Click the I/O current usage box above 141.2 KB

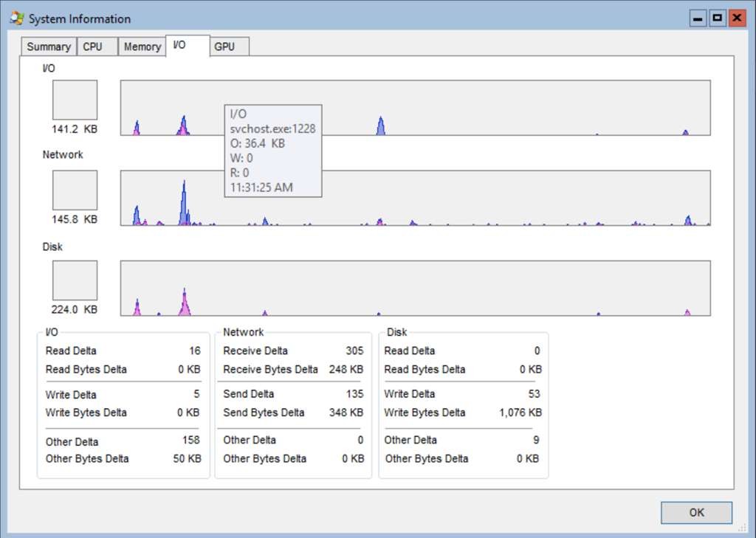(75, 100)
